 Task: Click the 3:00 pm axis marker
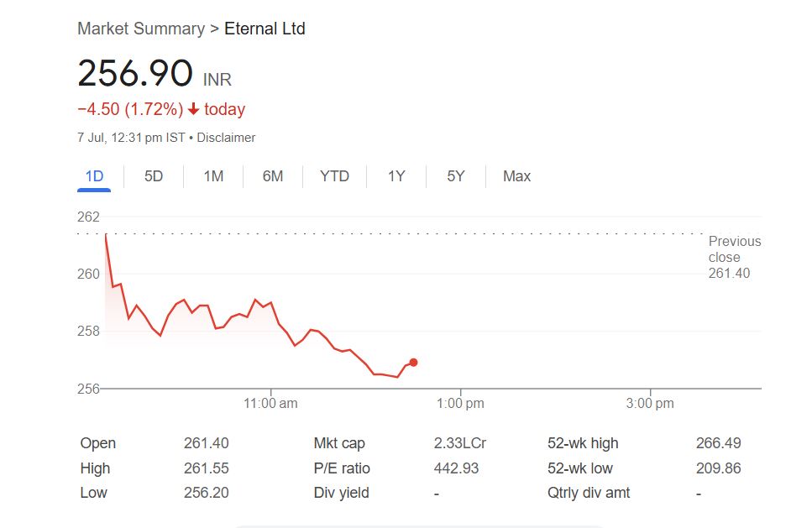pyautogui.click(x=650, y=403)
